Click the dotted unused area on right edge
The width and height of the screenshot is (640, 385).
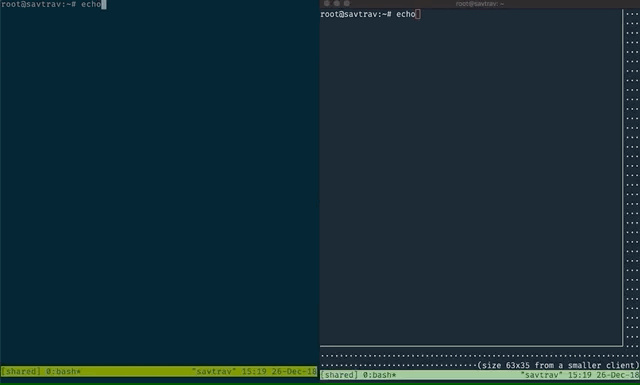point(632,180)
